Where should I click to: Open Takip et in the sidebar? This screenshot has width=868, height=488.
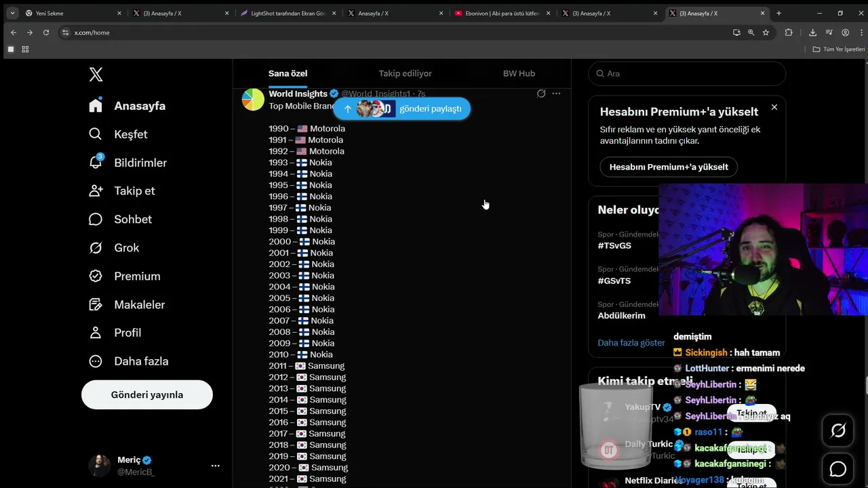(121, 190)
